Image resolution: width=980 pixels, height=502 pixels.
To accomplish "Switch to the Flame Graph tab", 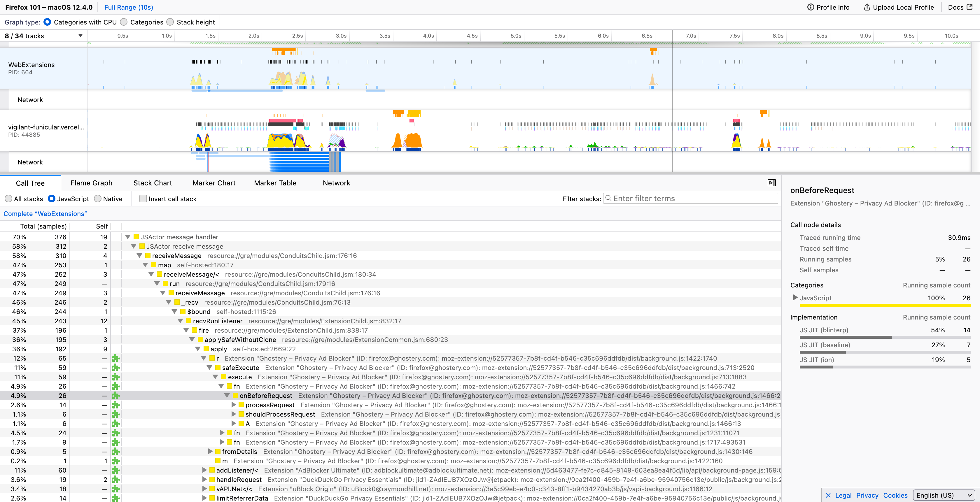I will point(91,183).
